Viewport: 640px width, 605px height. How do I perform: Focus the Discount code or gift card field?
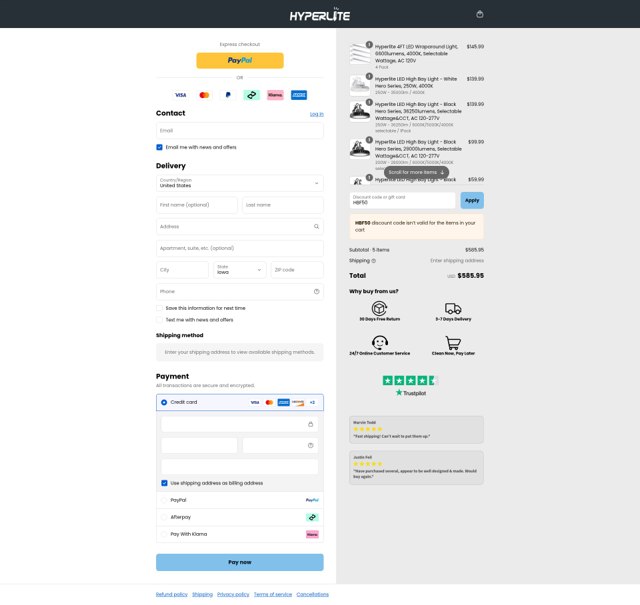point(402,200)
